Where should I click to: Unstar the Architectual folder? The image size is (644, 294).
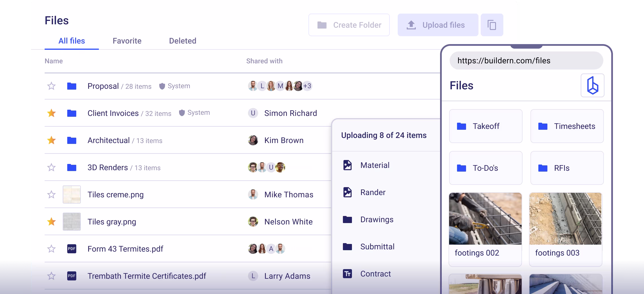pos(51,140)
